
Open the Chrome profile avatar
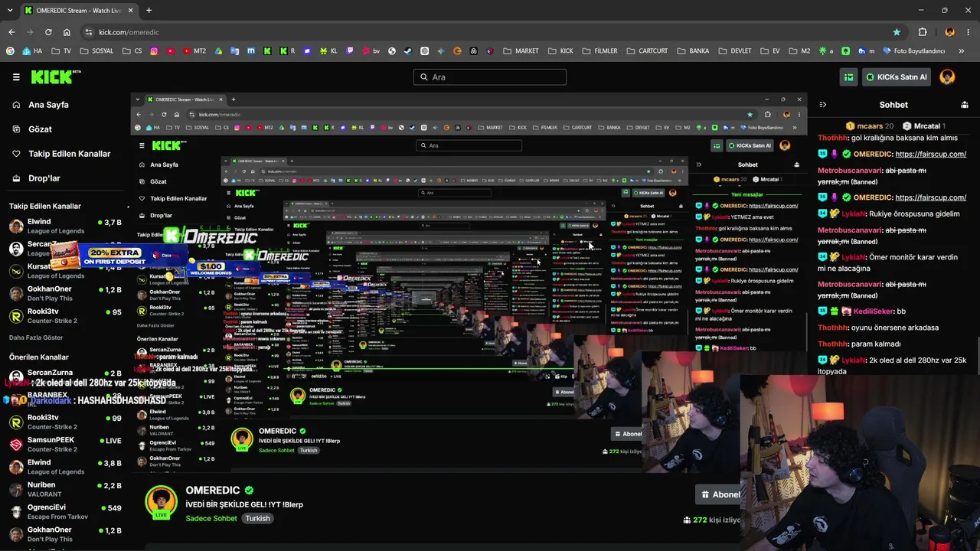(x=950, y=32)
